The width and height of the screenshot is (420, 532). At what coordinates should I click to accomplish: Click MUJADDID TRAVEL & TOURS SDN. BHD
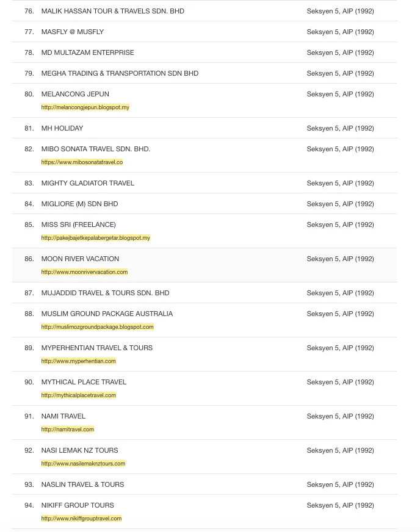pyautogui.click(x=105, y=293)
